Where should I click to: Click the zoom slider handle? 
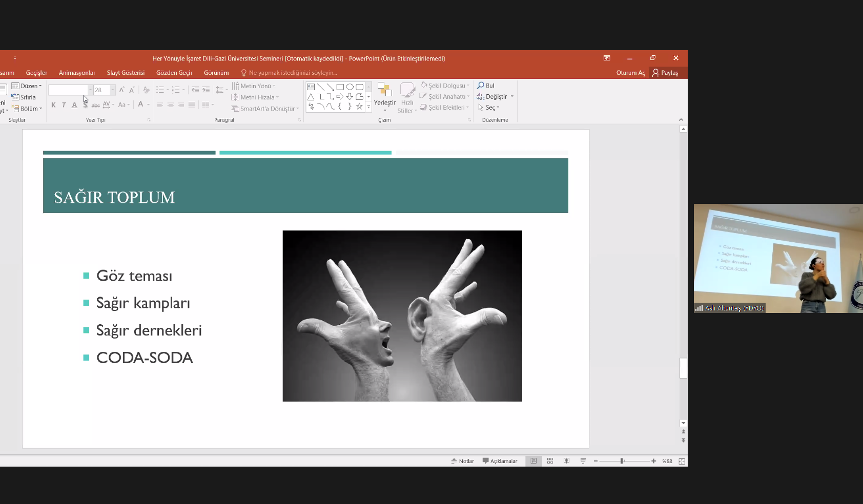[622, 461]
